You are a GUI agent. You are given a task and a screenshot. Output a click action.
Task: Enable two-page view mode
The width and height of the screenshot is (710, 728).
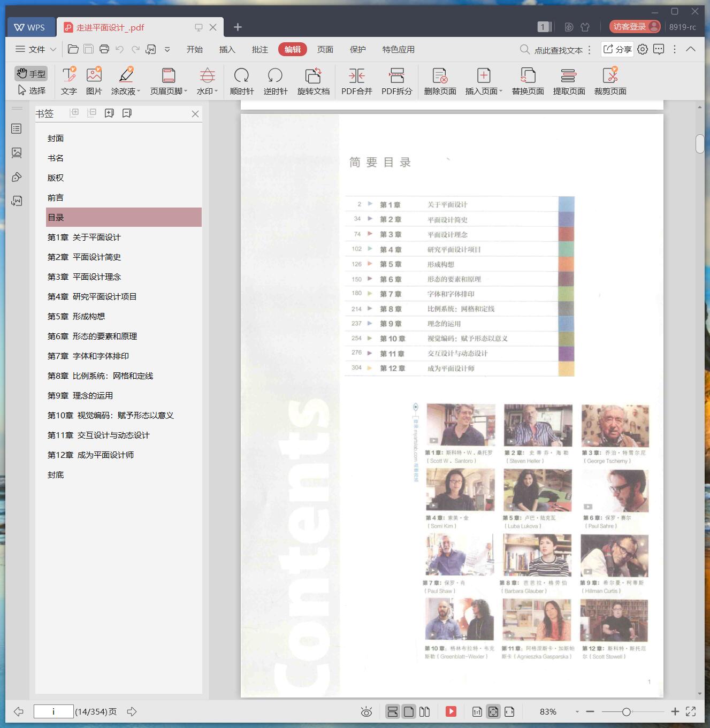coord(424,711)
